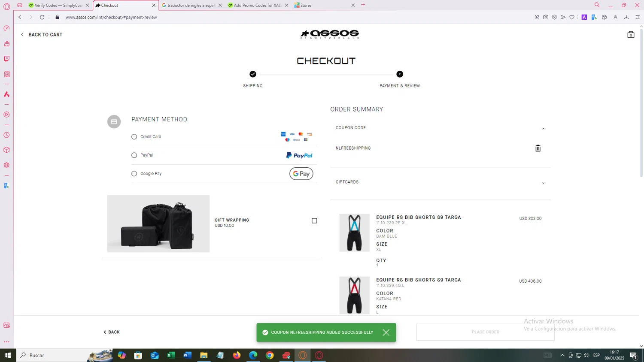
Task: Expand the Giftcards section
Action: pos(543,183)
